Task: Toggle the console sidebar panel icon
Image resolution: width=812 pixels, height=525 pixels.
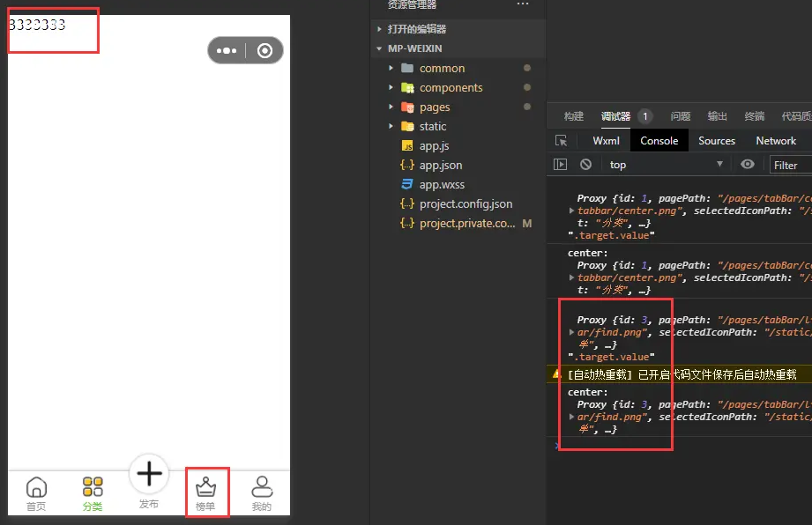Action: 560,165
